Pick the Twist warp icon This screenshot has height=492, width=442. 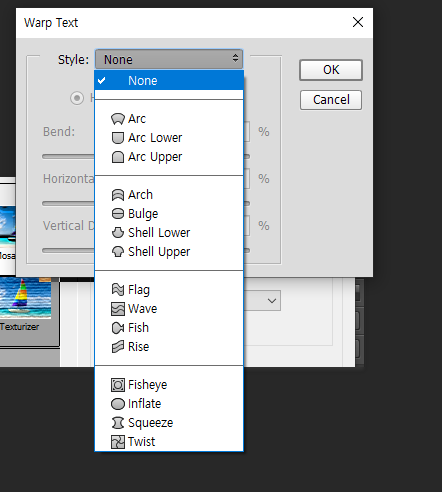click(118, 442)
